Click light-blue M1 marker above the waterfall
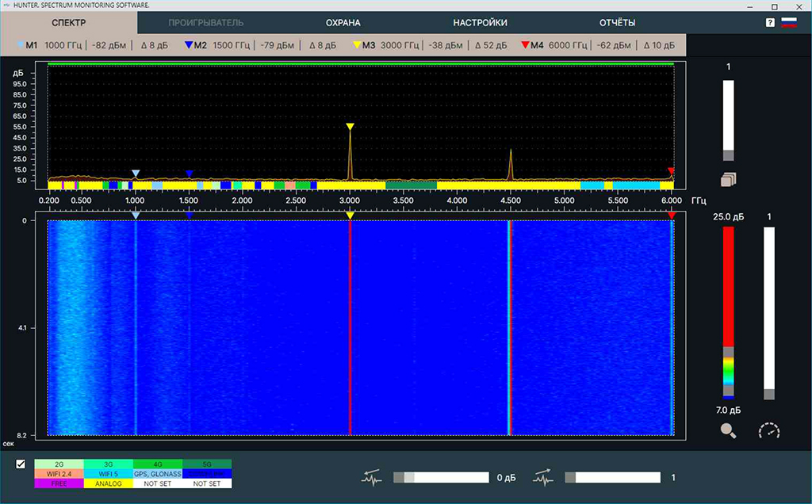The image size is (812, 504). [x=136, y=216]
